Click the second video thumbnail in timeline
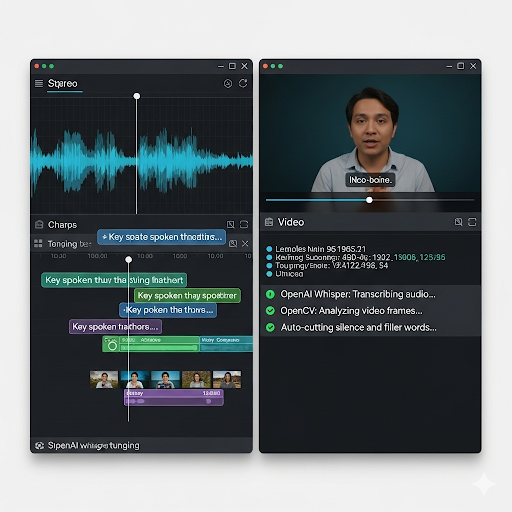 (x=135, y=380)
